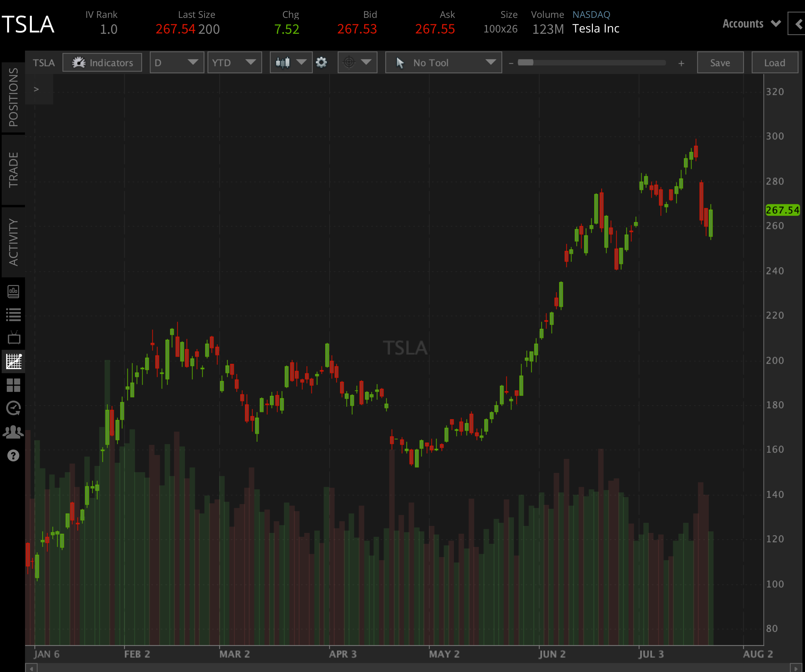Click the crosshair targeting icon

350,62
